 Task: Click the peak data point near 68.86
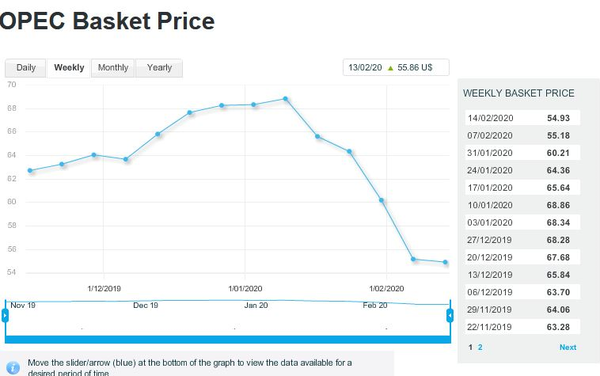tap(285, 99)
